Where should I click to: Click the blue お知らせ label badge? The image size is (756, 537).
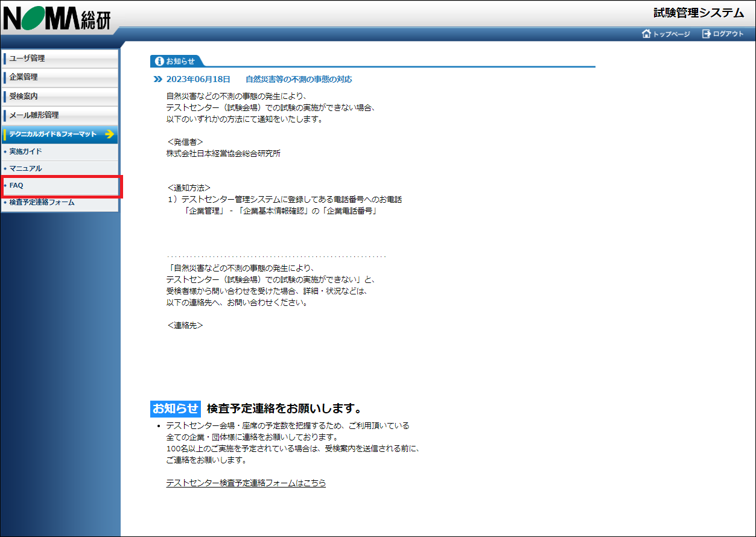tap(174, 409)
